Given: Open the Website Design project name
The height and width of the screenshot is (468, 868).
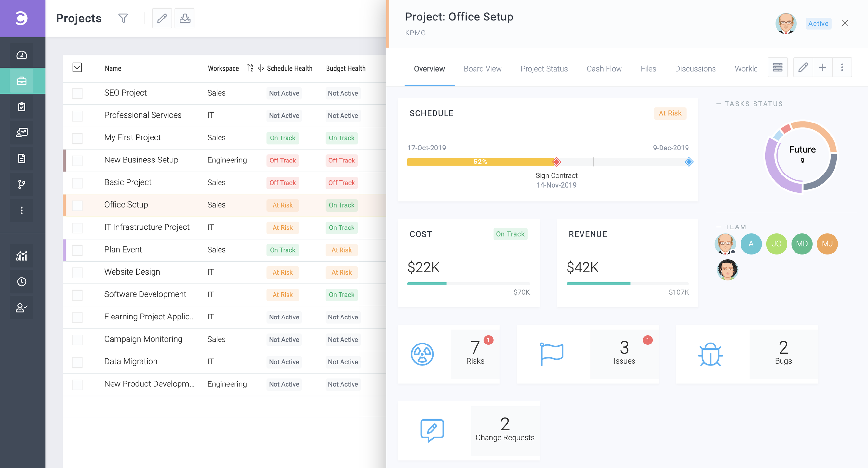Looking at the screenshot, I should coord(132,272).
